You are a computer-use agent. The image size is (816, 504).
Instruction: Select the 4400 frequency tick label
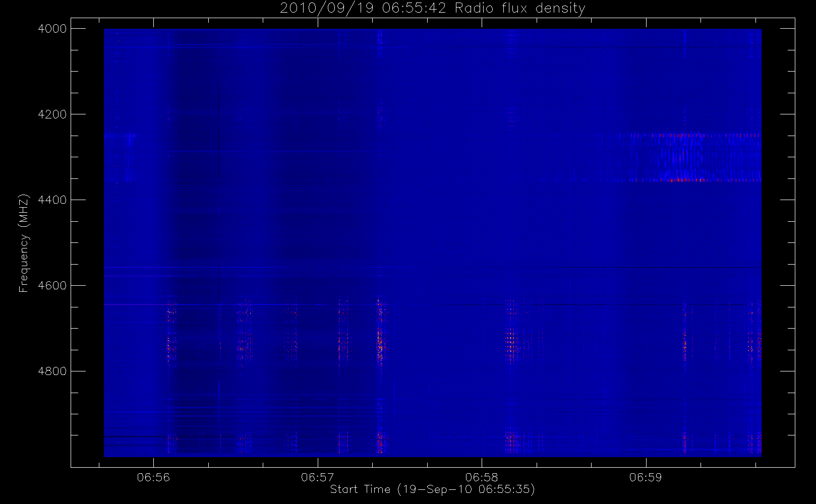[52, 200]
